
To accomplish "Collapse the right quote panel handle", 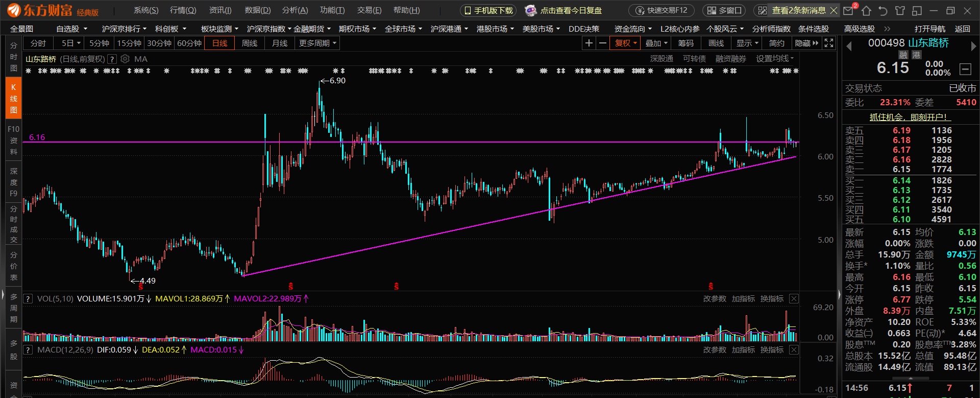I will (839, 295).
